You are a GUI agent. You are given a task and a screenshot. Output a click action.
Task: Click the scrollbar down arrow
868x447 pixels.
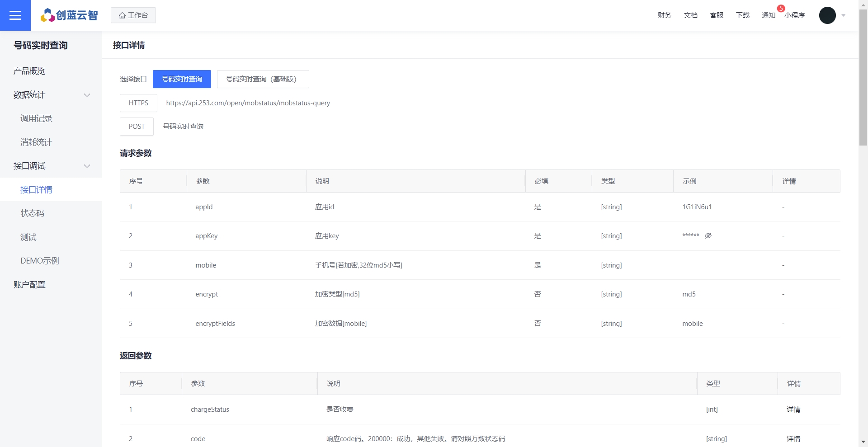point(863,442)
